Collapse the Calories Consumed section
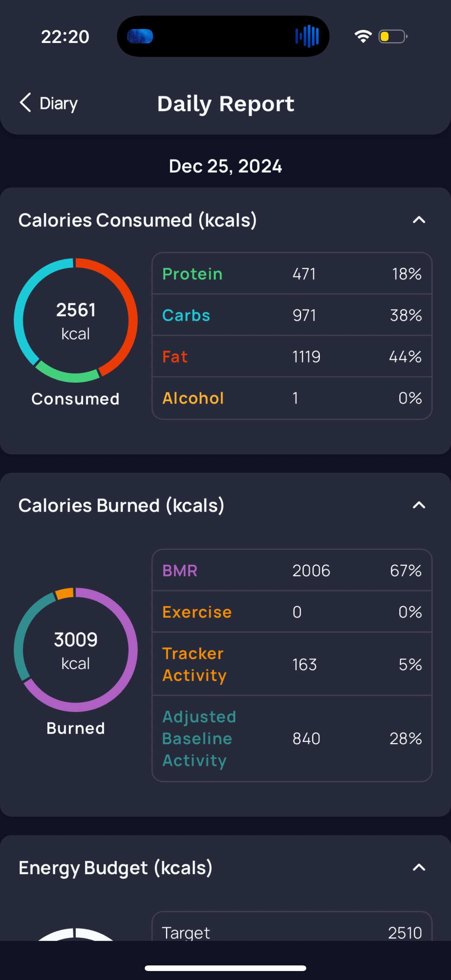This screenshot has width=451, height=980. (418, 220)
